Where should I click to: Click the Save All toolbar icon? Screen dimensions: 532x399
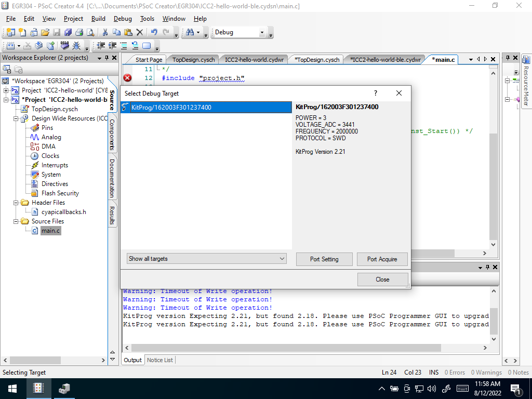coord(68,32)
